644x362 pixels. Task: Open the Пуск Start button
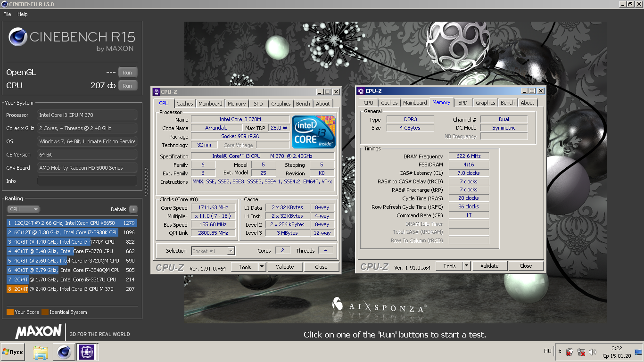13,352
